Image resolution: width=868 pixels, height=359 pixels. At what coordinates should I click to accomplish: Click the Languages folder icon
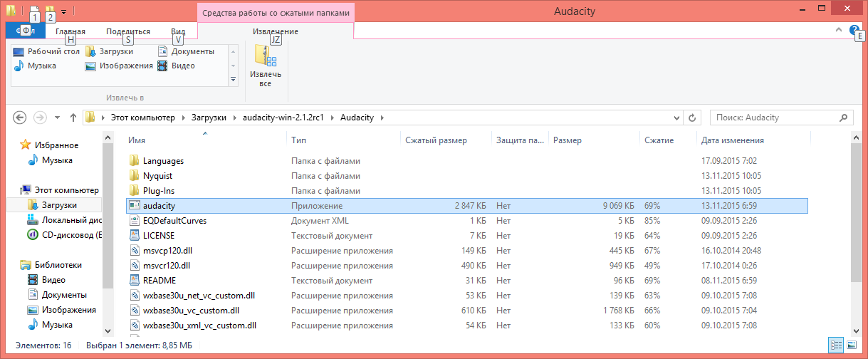coord(135,161)
